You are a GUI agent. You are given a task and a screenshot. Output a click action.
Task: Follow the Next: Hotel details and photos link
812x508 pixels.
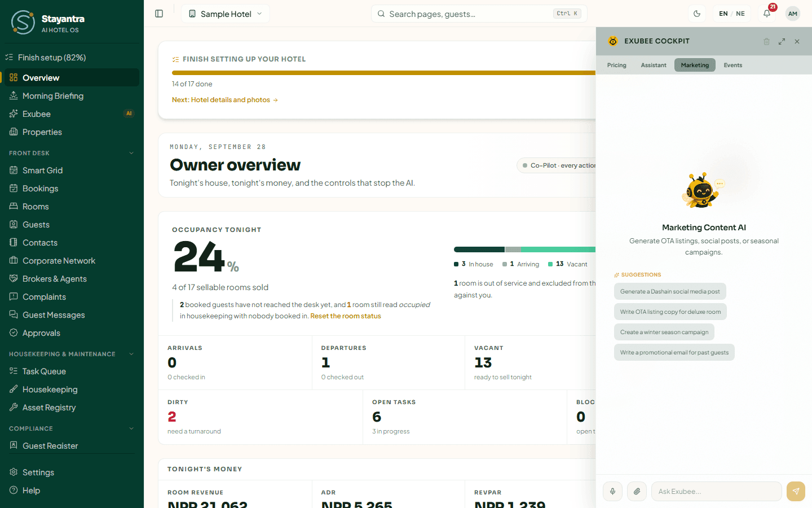(225, 100)
